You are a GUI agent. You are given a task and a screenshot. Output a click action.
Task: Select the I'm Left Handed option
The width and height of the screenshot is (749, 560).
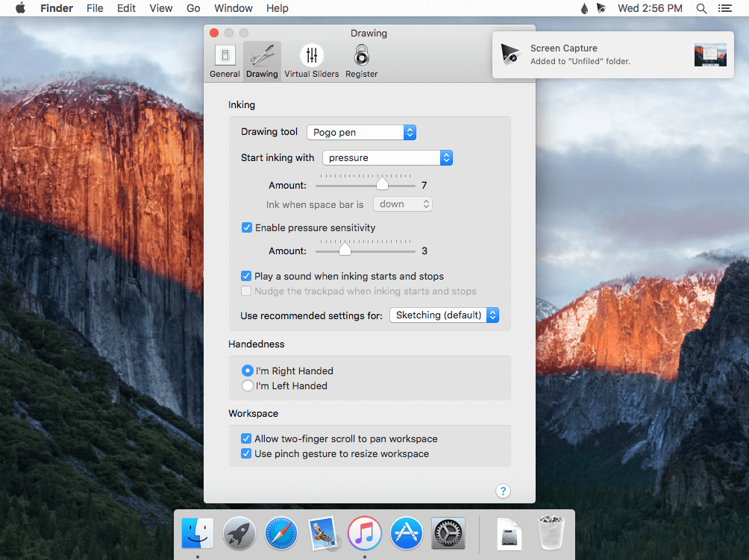(x=248, y=386)
